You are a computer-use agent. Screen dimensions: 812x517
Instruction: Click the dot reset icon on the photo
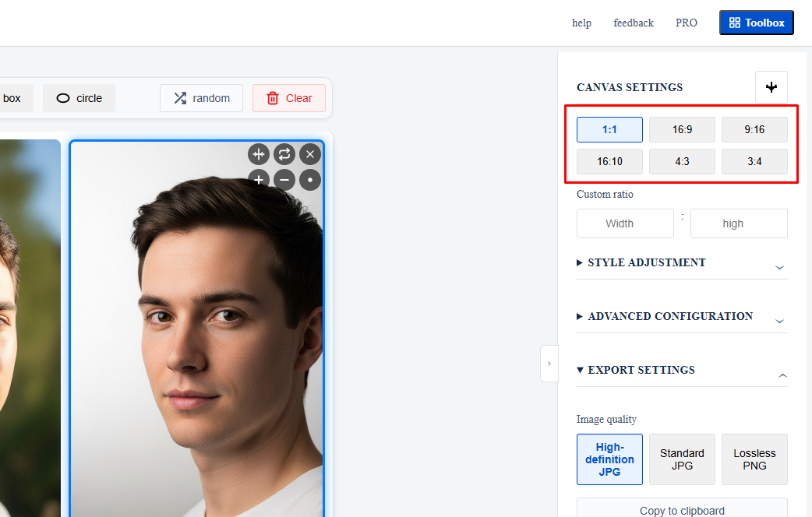click(x=310, y=180)
